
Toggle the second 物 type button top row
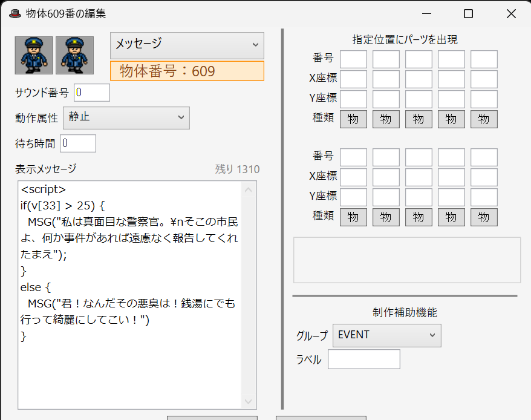(x=386, y=119)
